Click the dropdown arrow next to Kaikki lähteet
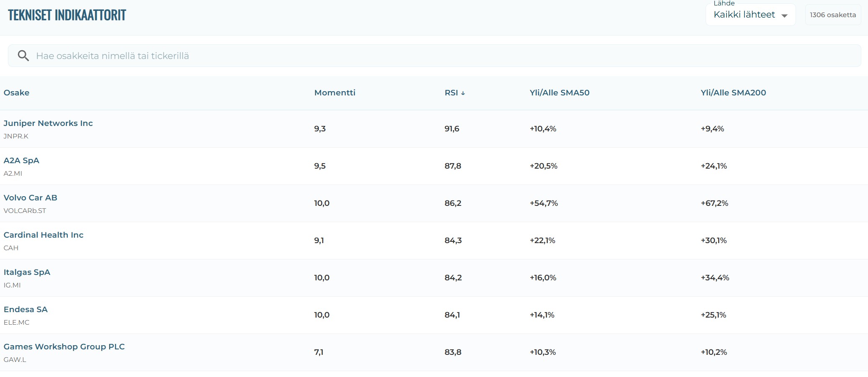 (x=784, y=16)
